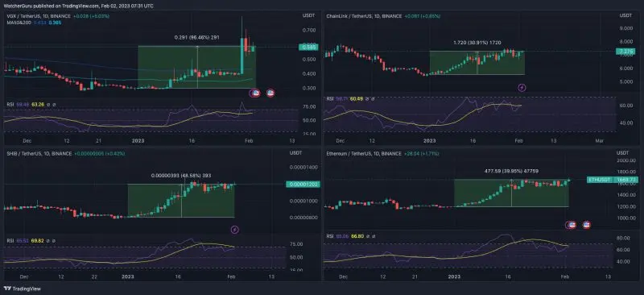Image resolution: width=644 pixels, height=295 pixels.
Task: Click the first US flag event marker on the VGX chart
Action: pos(255,93)
